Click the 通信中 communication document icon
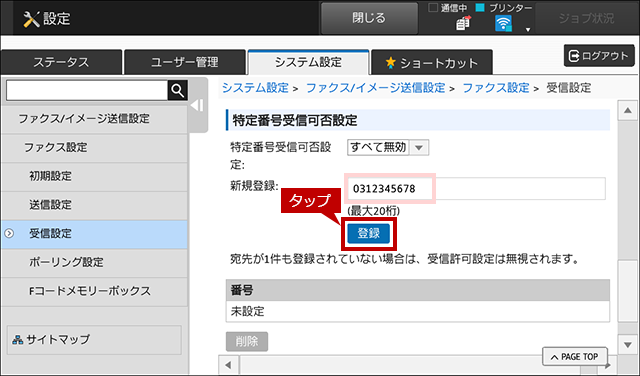The width and height of the screenshot is (640, 376). click(464, 23)
